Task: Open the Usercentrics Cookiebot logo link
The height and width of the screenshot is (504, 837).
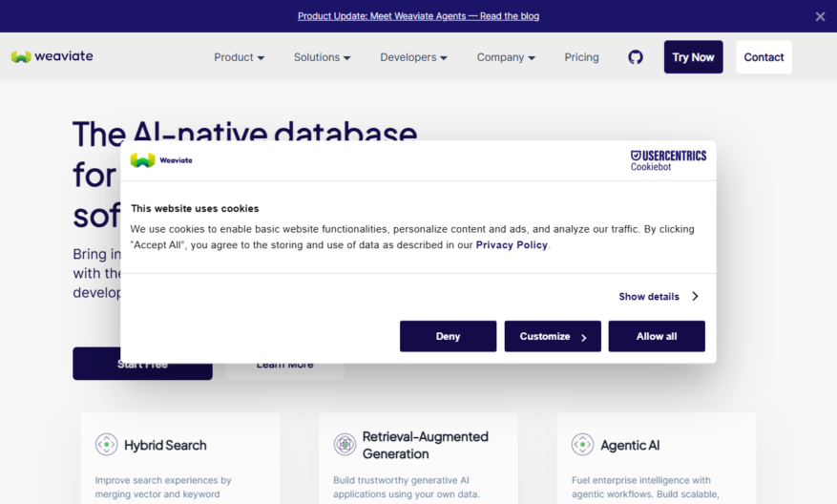Action: point(668,160)
